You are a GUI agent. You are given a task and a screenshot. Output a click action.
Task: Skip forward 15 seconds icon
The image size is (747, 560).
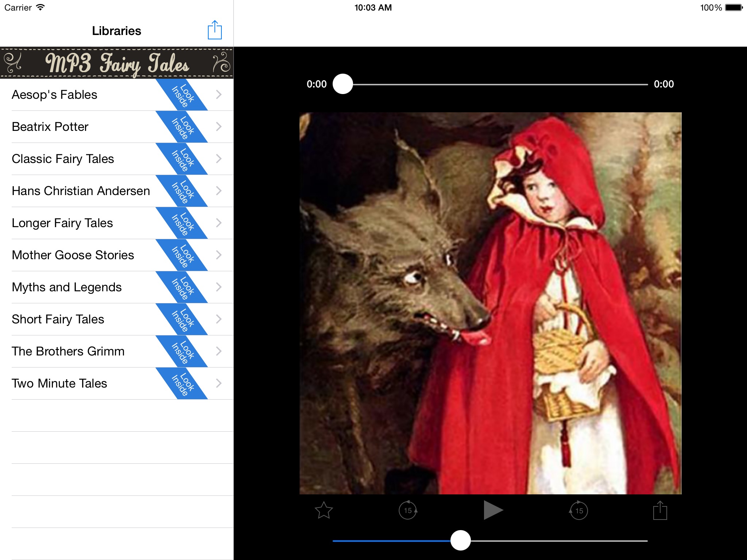pyautogui.click(x=579, y=510)
